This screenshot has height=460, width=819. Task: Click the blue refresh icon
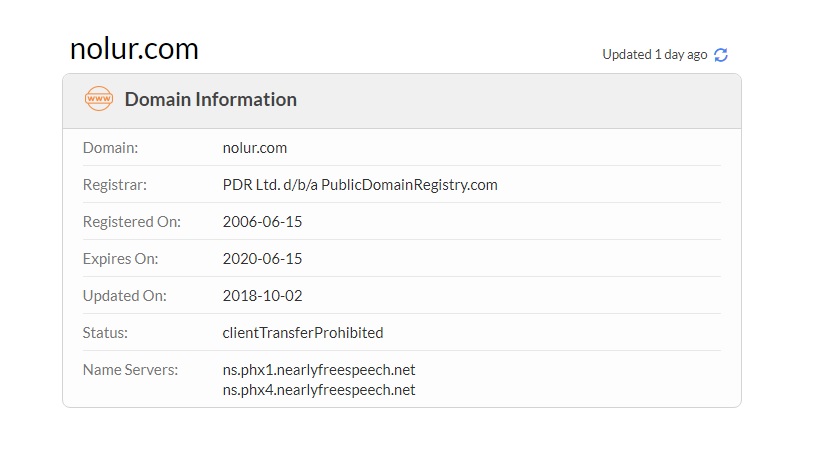point(721,55)
